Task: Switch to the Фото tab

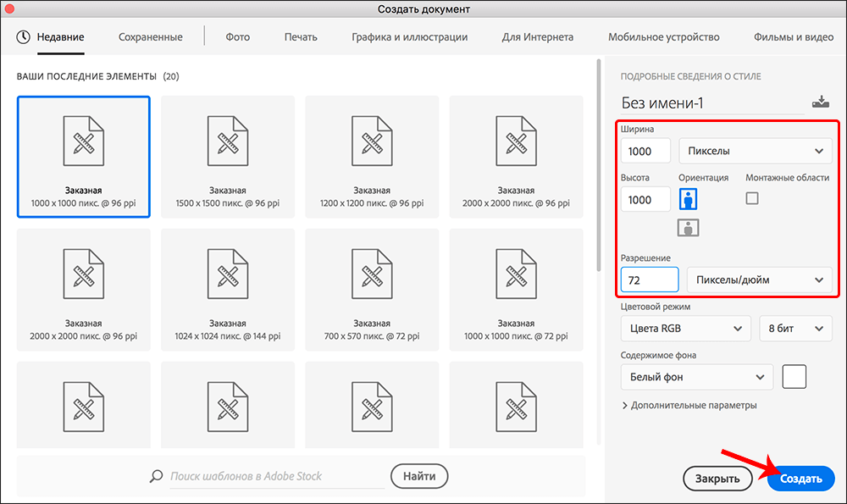Action: (x=237, y=37)
